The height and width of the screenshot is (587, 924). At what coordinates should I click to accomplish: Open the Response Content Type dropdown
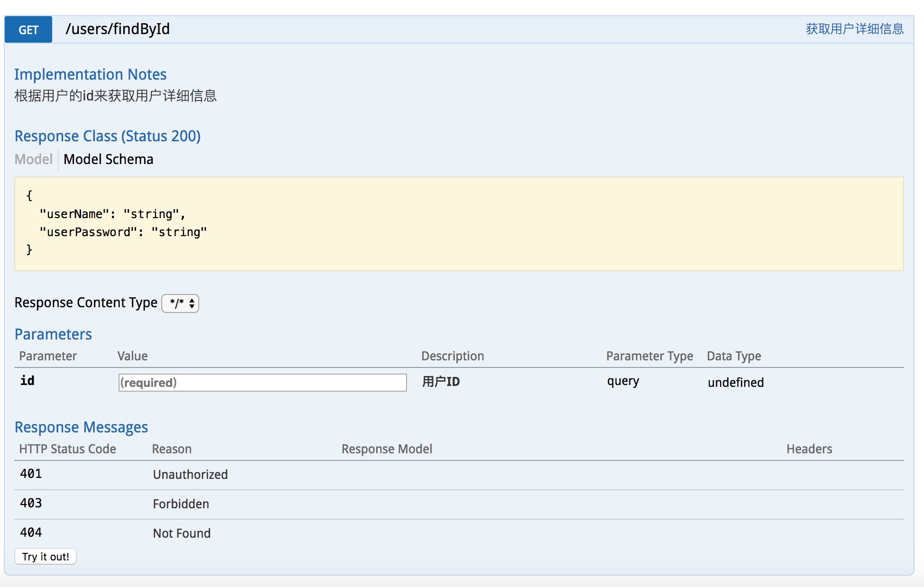click(180, 303)
